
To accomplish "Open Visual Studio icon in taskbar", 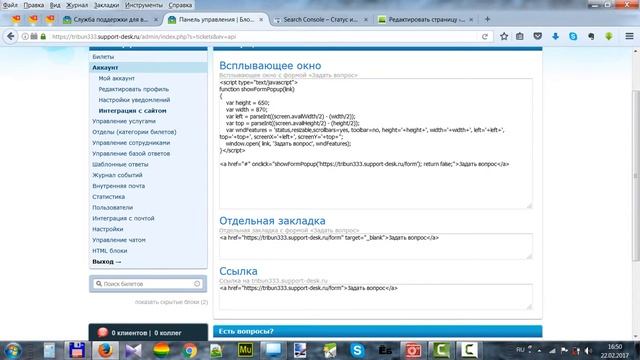I will 133,351.
